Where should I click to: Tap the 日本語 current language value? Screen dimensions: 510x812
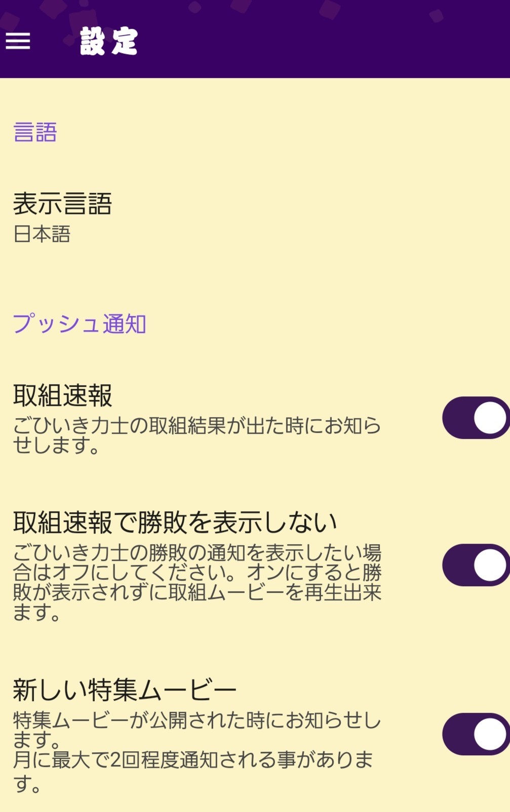pyautogui.click(x=42, y=234)
